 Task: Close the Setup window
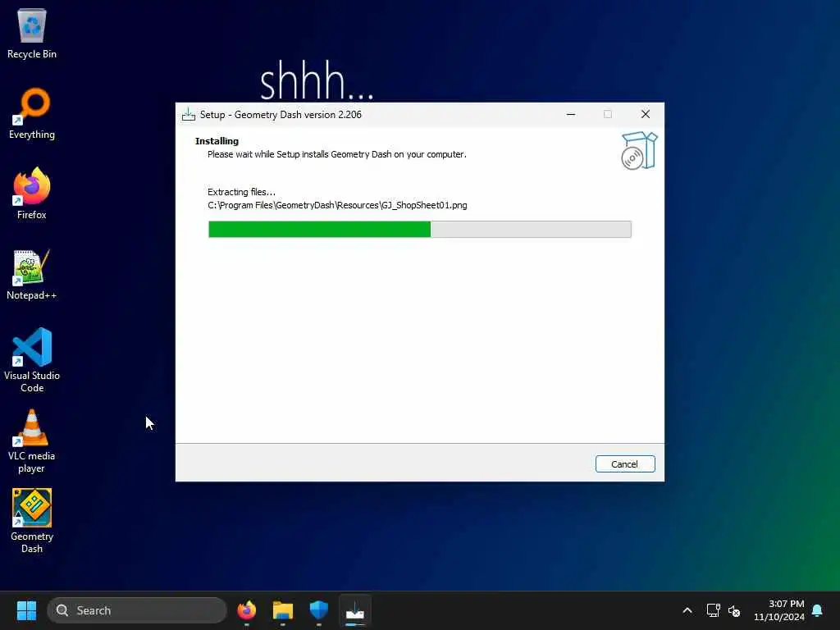[x=645, y=115]
